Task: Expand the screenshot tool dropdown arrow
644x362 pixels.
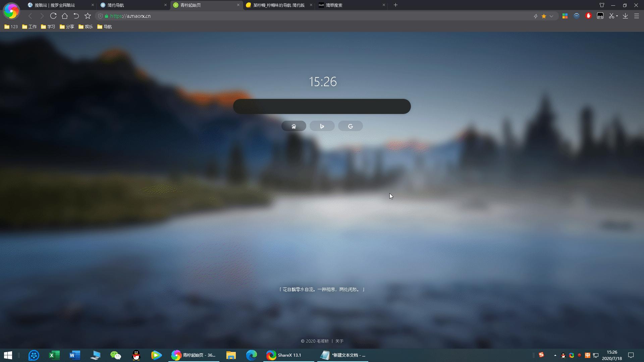Action: (617, 16)
